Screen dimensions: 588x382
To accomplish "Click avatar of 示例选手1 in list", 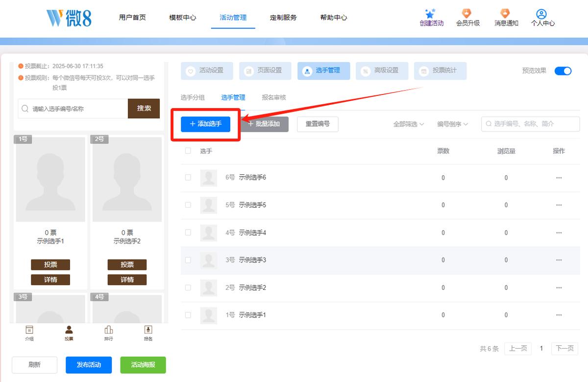I will pos(209,315).
